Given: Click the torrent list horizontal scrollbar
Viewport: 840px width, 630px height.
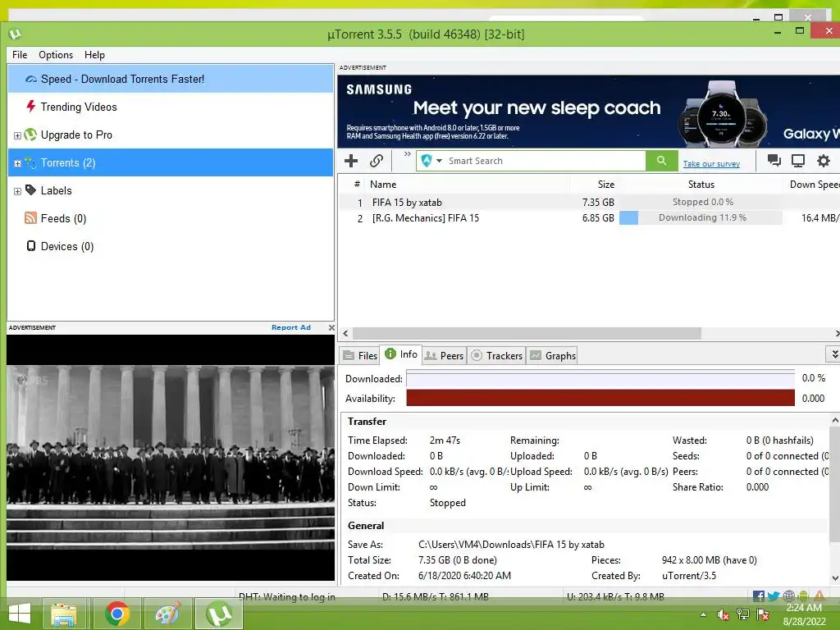Looking at the screenshot, I should (x=526, y=333).
